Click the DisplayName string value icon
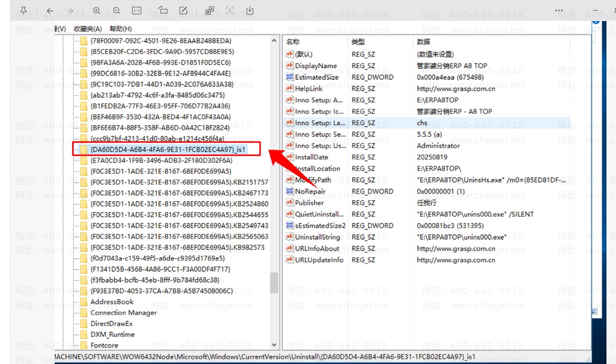 point(289,66)
